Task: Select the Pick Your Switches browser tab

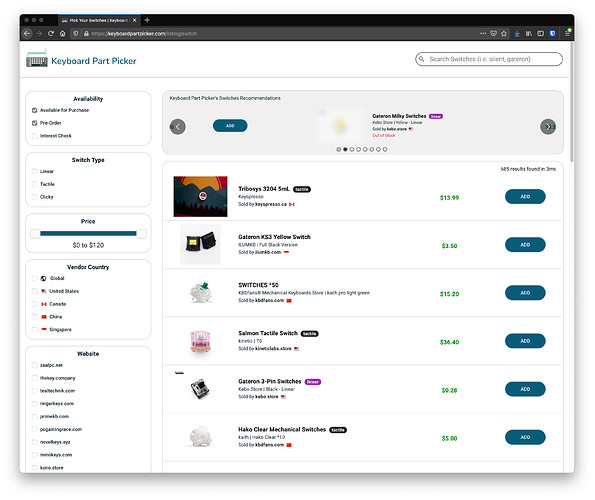Action: point(99,20)
